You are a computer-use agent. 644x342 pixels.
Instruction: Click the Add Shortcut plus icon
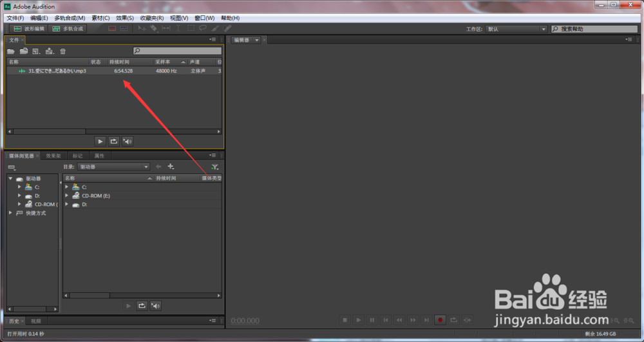pos(171,167)
